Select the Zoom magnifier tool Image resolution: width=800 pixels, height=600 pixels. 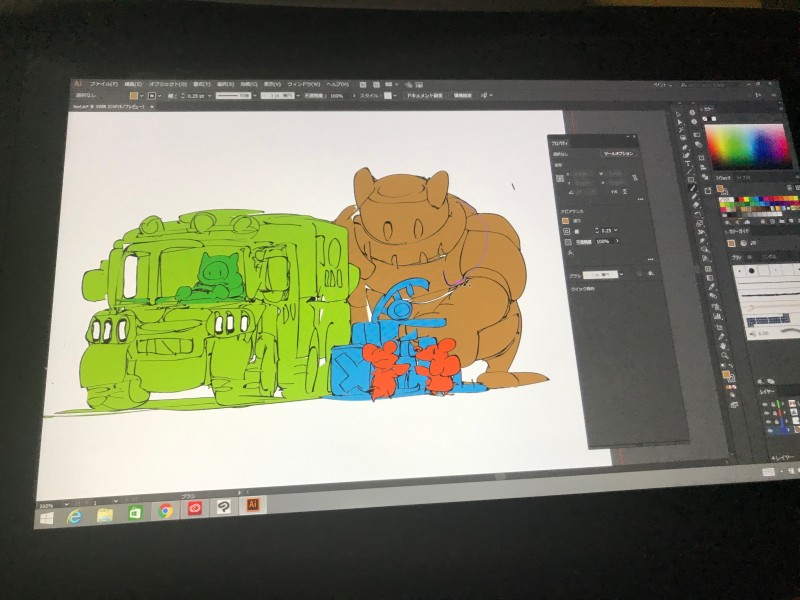click(724, 356)
